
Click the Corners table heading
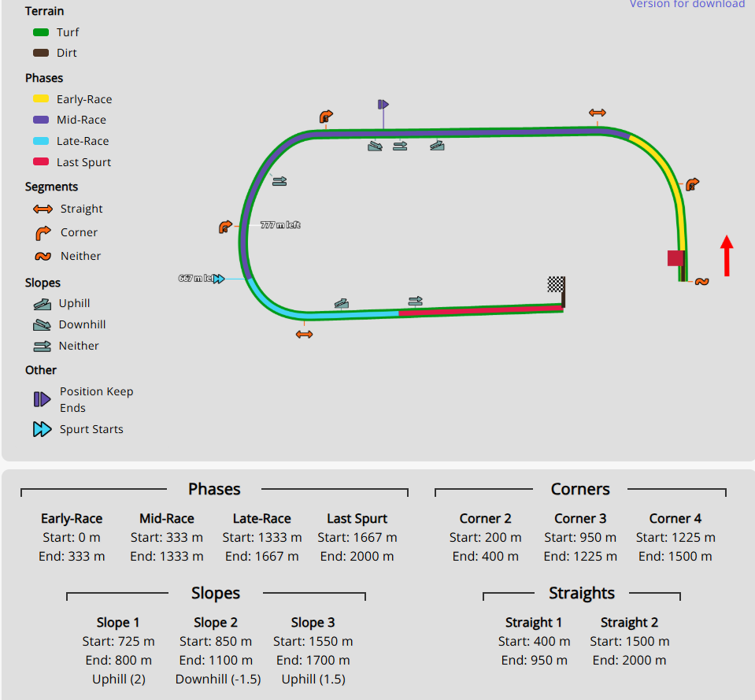pos(580,489)
